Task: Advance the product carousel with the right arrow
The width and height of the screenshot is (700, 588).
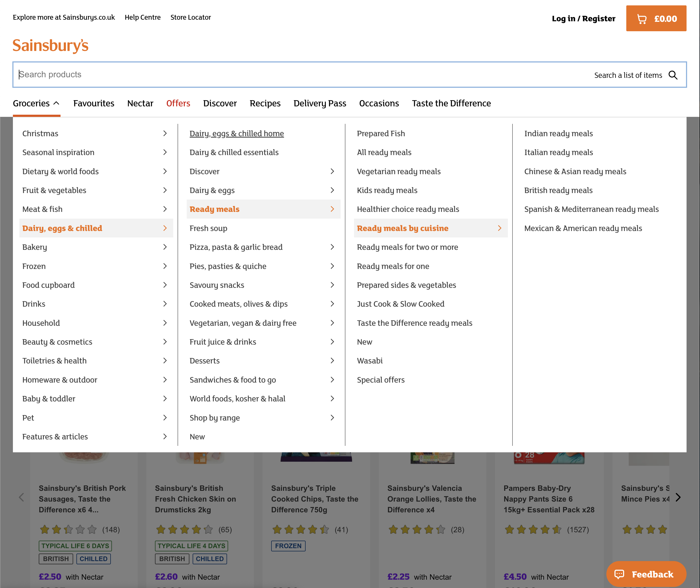Action: pyautogui.click(x=678, y=497)
